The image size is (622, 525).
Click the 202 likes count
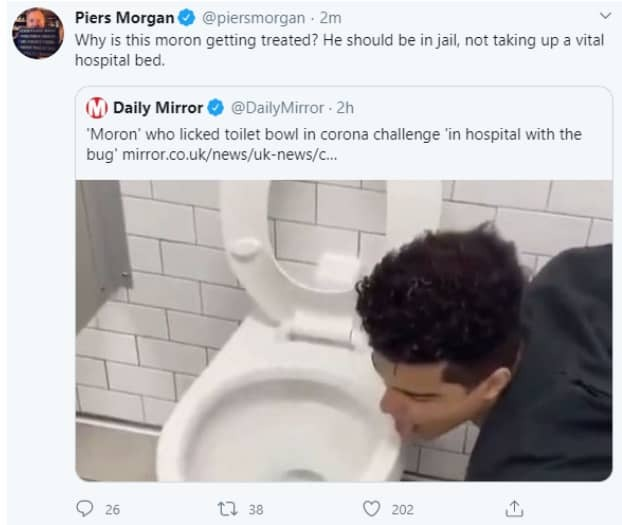(403, 509)
